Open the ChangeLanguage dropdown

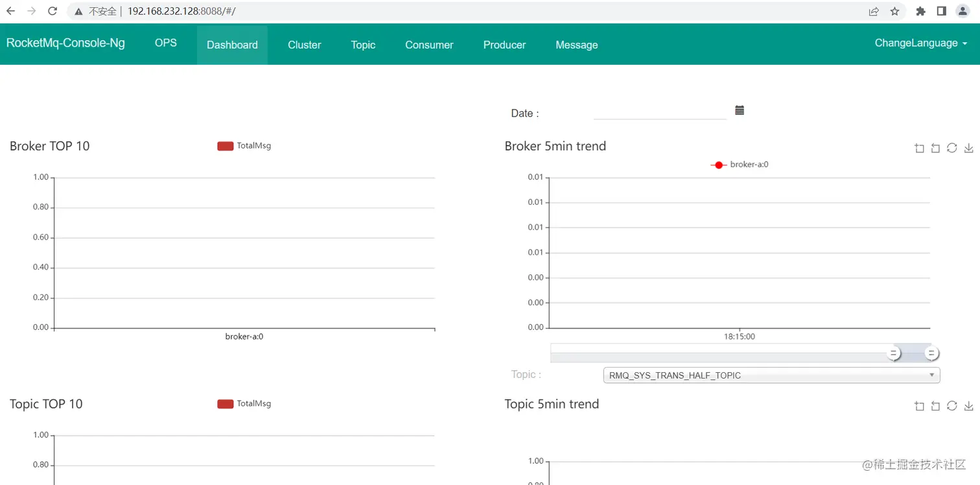[x=921, y=43]
